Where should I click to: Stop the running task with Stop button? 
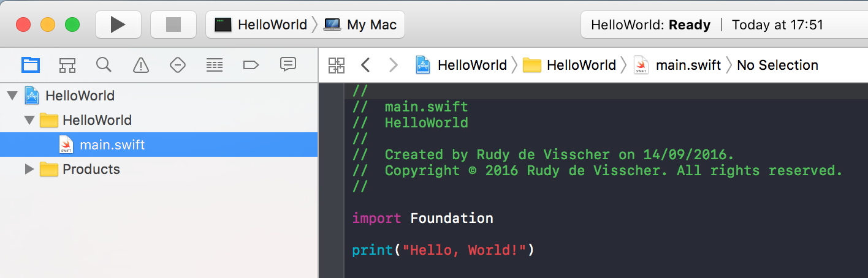pyautogui.click(x=173, y=24)
